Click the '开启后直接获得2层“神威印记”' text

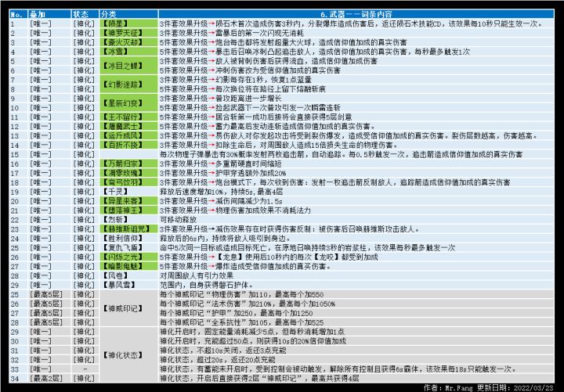[259, 379]
